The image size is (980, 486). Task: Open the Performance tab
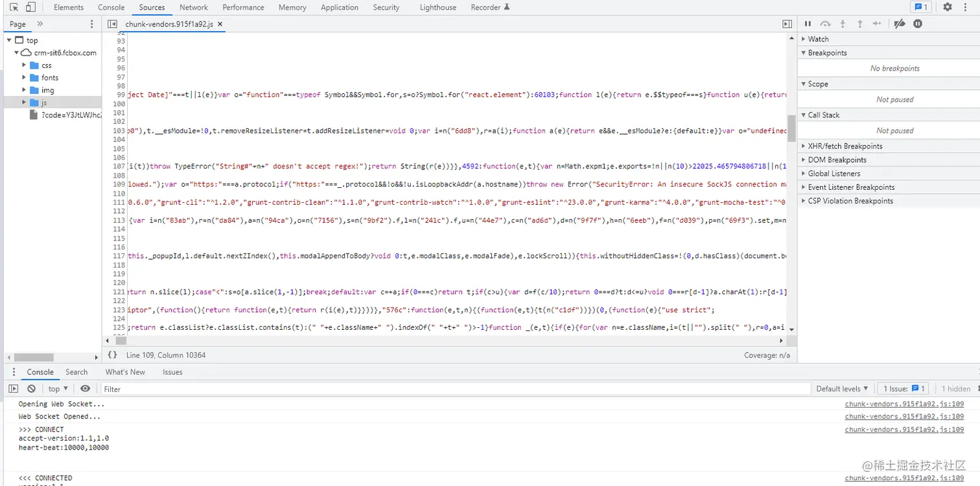(x=243, y=7)
